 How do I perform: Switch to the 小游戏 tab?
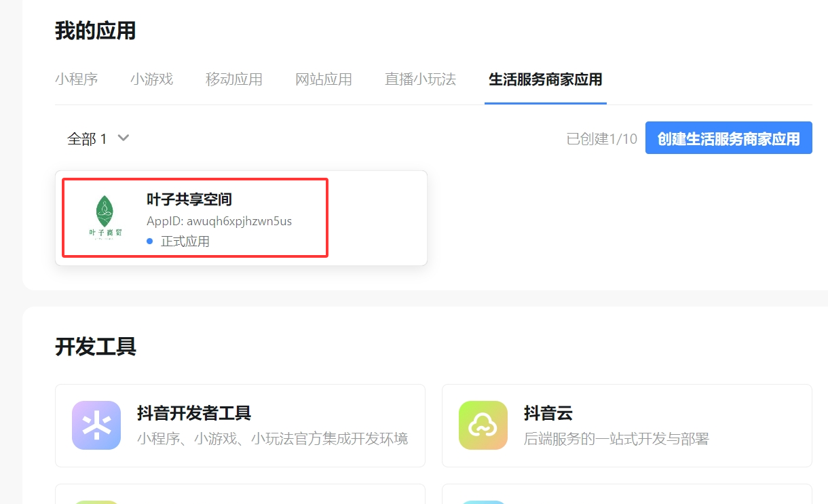coord(152,79)
